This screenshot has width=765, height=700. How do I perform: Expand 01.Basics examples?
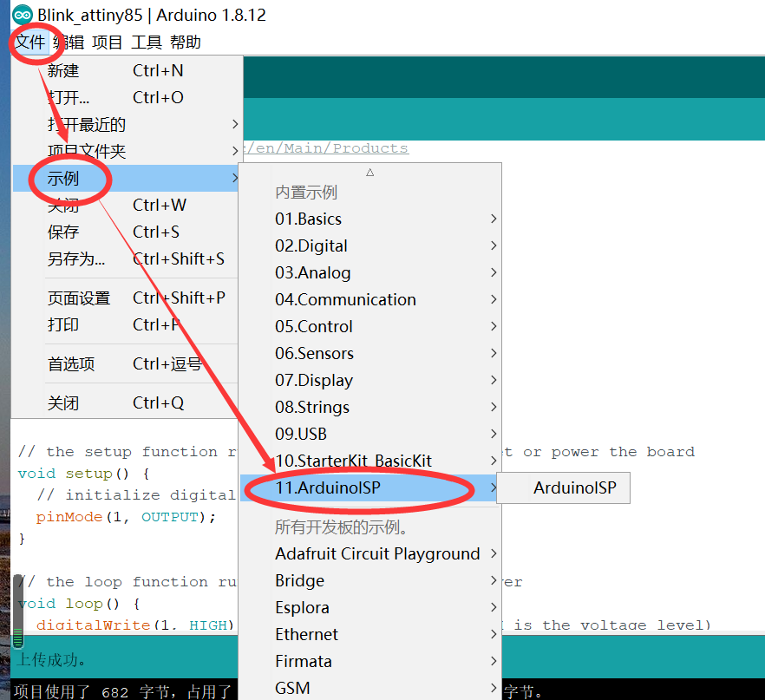(x=371, y=219)
